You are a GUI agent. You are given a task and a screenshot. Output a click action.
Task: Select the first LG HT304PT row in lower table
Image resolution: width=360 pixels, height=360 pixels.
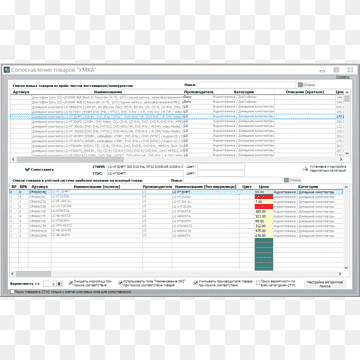177,192
